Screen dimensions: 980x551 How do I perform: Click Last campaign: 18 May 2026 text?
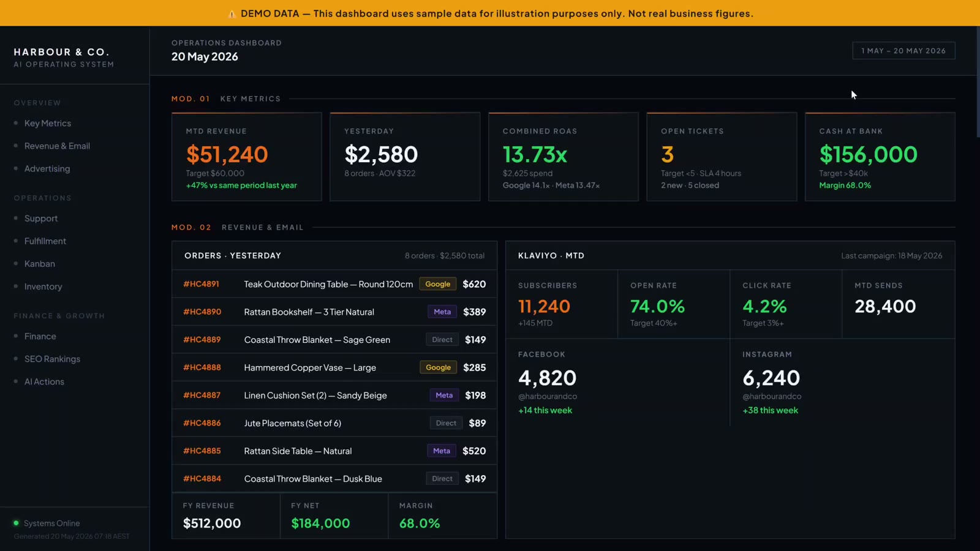pos(891,256)
